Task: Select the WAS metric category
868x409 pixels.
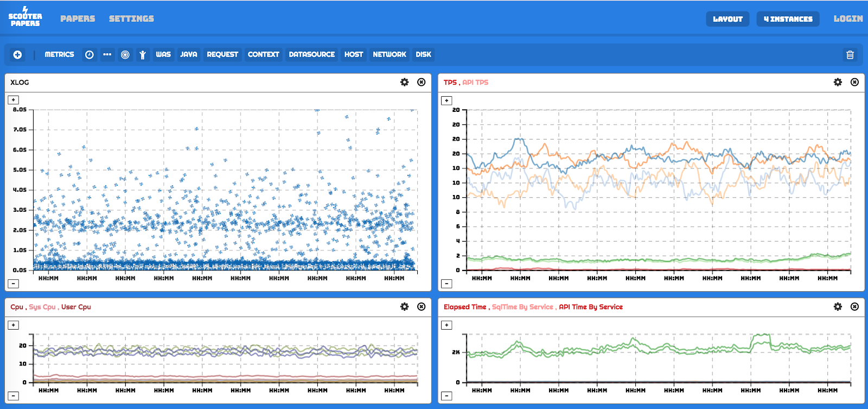Action: pyautogui.click(x=163, y=54)
